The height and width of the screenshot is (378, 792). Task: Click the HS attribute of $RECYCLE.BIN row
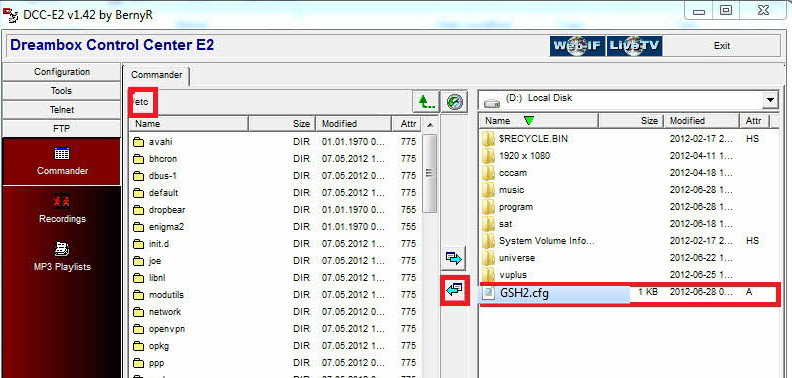point(752,138)
